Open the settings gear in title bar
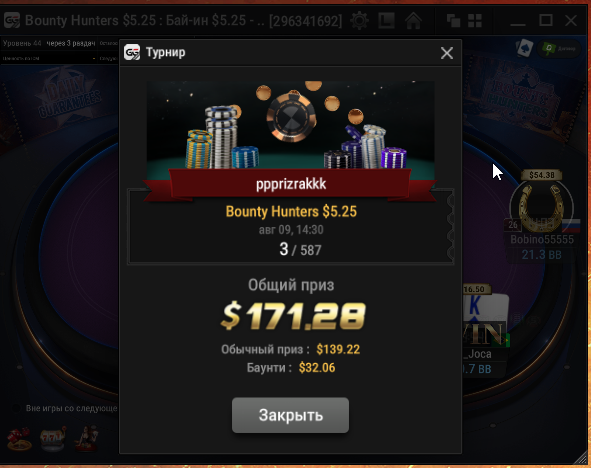591x468 pixels. coord(359,20)
